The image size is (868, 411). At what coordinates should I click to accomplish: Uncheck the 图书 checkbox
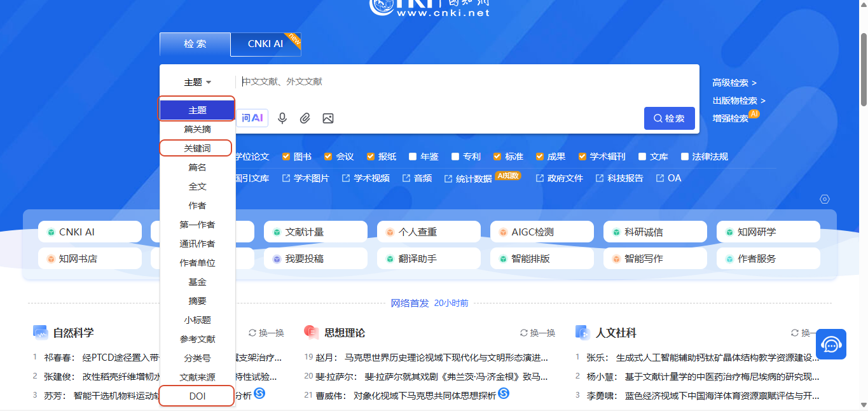click(286, 157)
